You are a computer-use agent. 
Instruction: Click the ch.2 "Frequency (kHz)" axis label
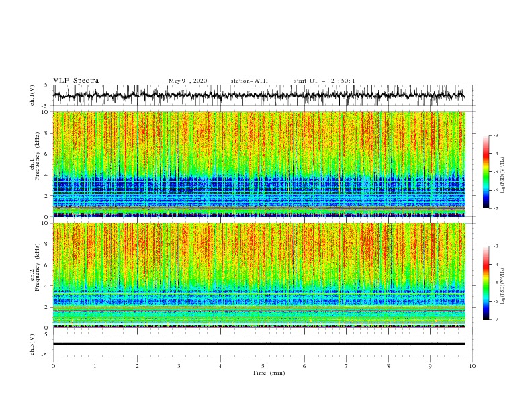coord(38,267)
